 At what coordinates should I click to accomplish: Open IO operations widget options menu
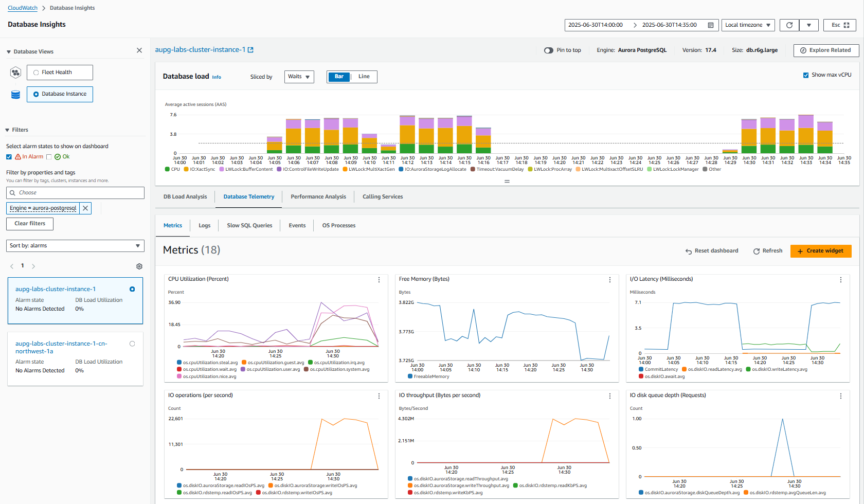tap(379, 396)
